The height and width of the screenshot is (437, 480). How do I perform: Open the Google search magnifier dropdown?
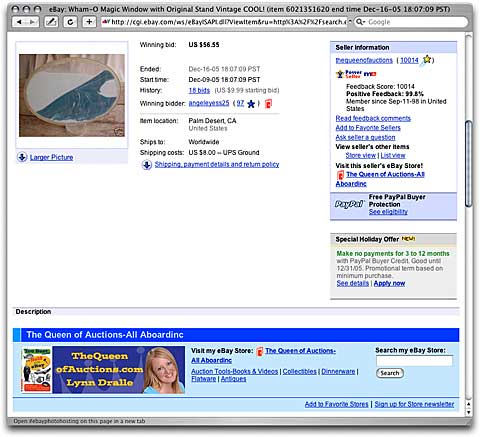click(360, 22)
